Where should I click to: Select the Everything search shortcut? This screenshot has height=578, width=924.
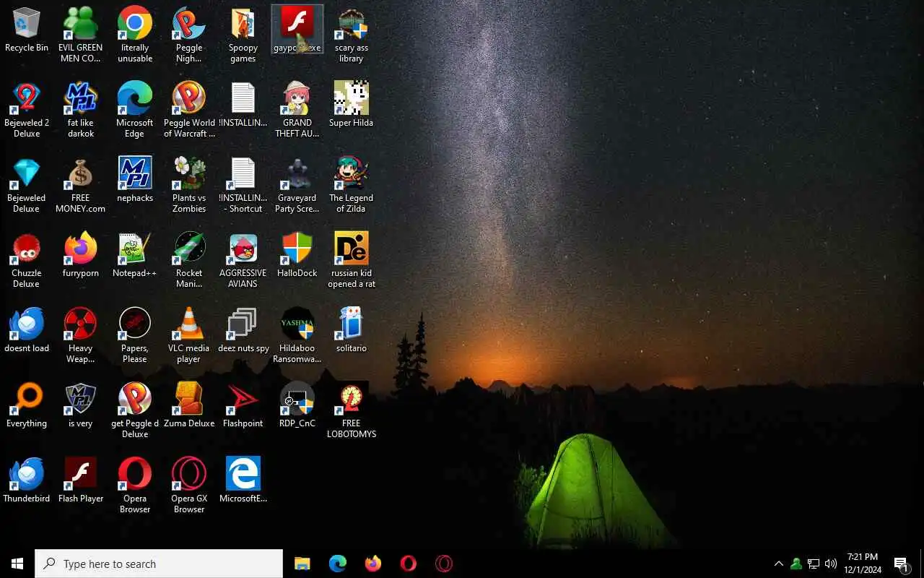(x=27, y=405)
